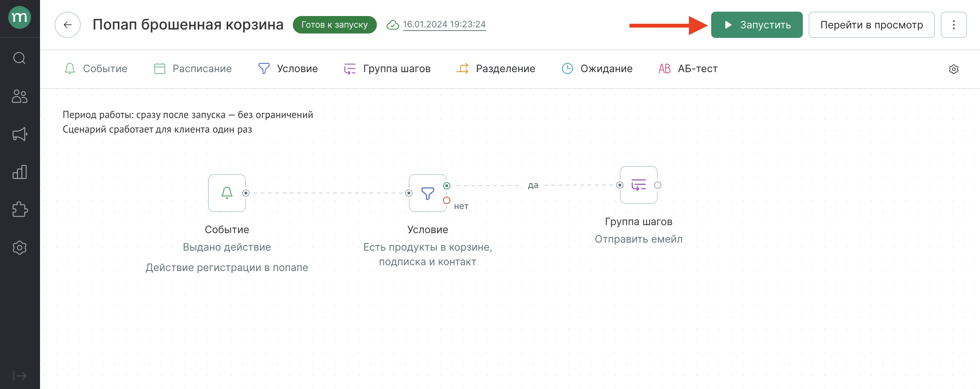Open the saved timestamp 16.01.2024 19:23:24 link
The width and height of the screenshot is (980, 389).
coord(444,24)
